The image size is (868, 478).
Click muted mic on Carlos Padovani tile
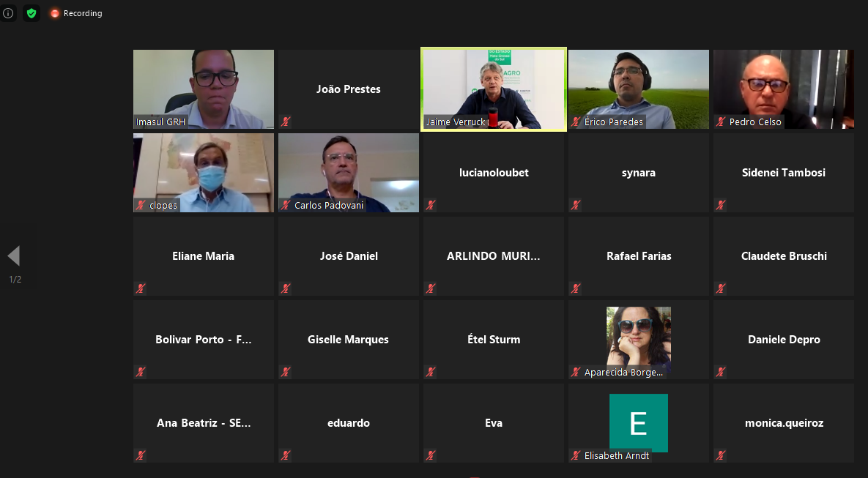(x=286, y=205)
